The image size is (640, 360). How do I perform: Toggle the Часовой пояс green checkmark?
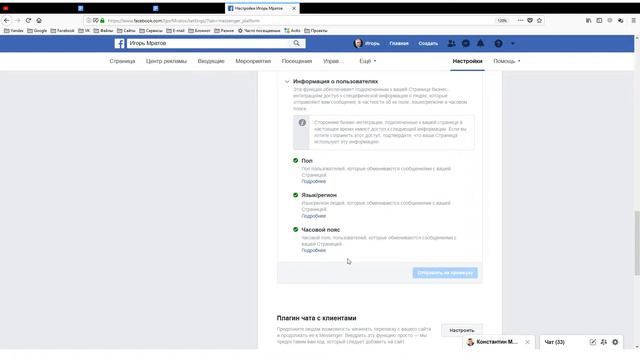296,229
